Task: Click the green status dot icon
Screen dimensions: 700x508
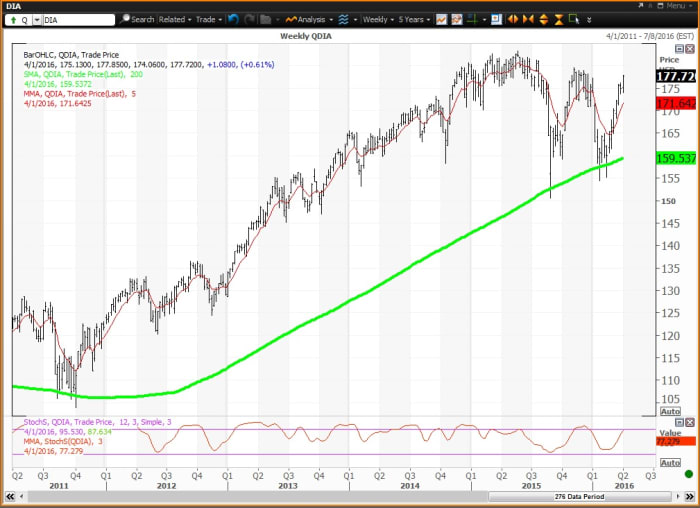Action: click(689, 474)
